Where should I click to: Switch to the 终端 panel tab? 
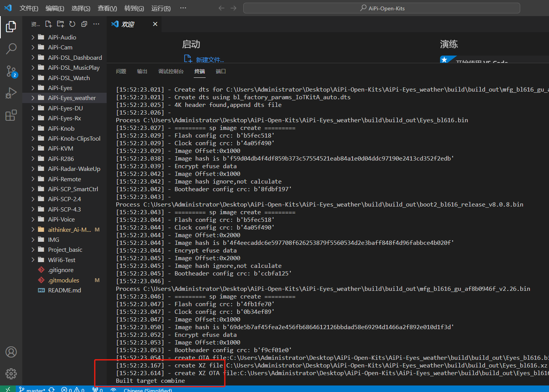200,71
